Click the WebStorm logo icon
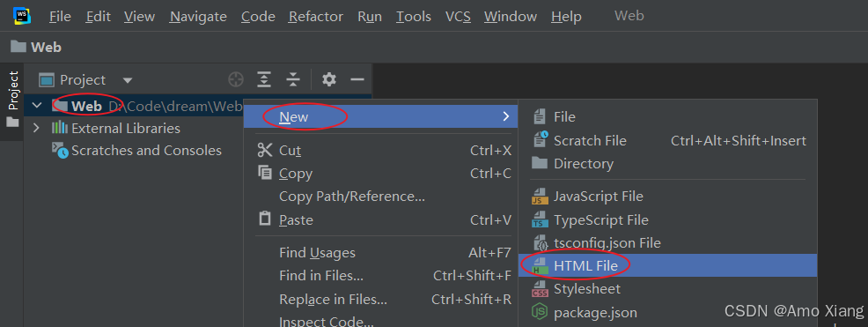 (22, 15)
